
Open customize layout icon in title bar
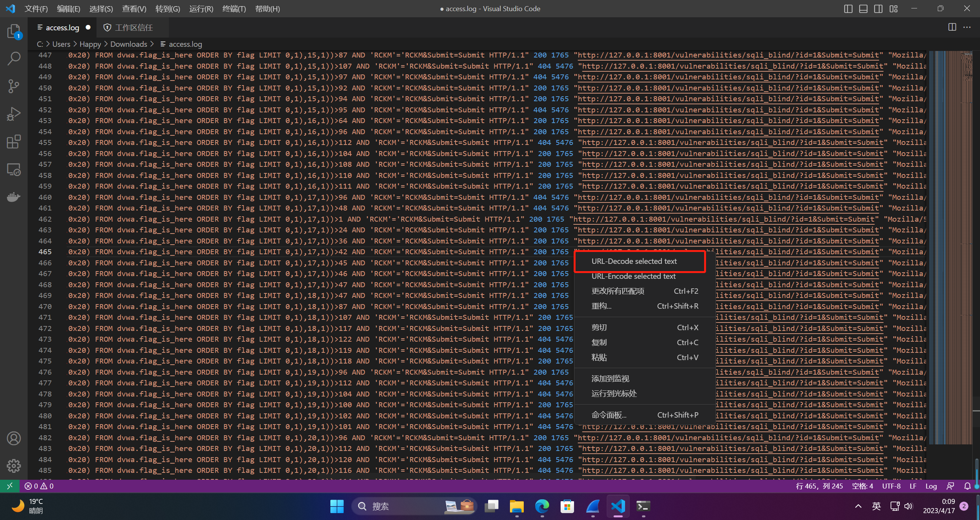(x=894, y=9)
